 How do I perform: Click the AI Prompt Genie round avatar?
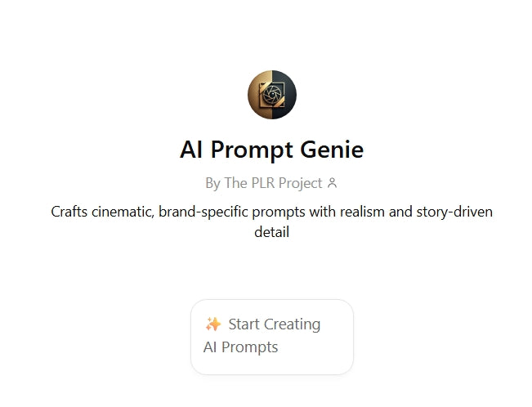271,95
